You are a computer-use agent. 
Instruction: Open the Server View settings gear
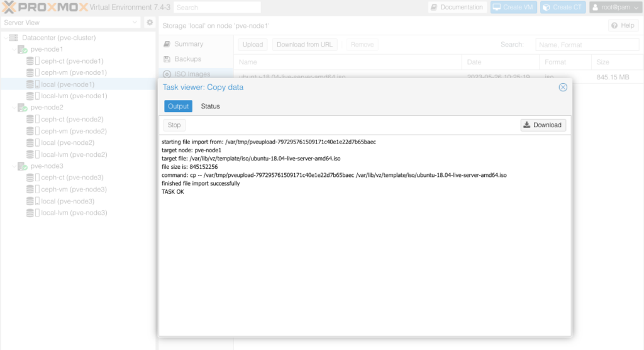[150, 23]
